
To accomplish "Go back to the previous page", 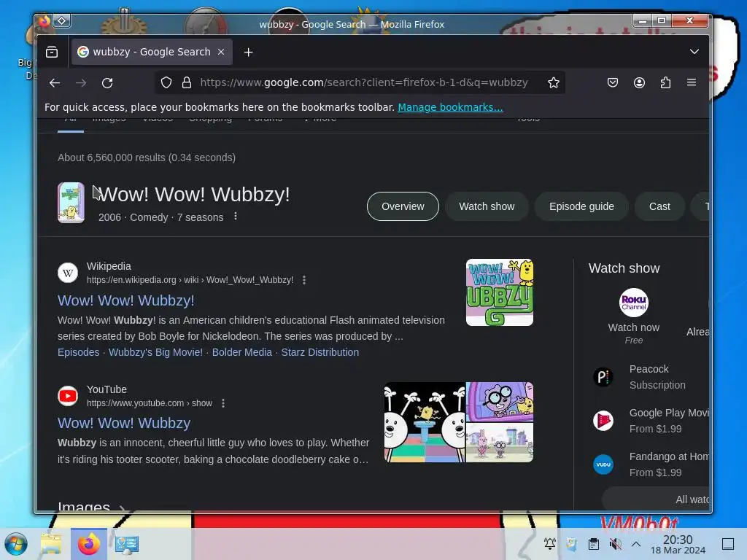I will point(55,83).
